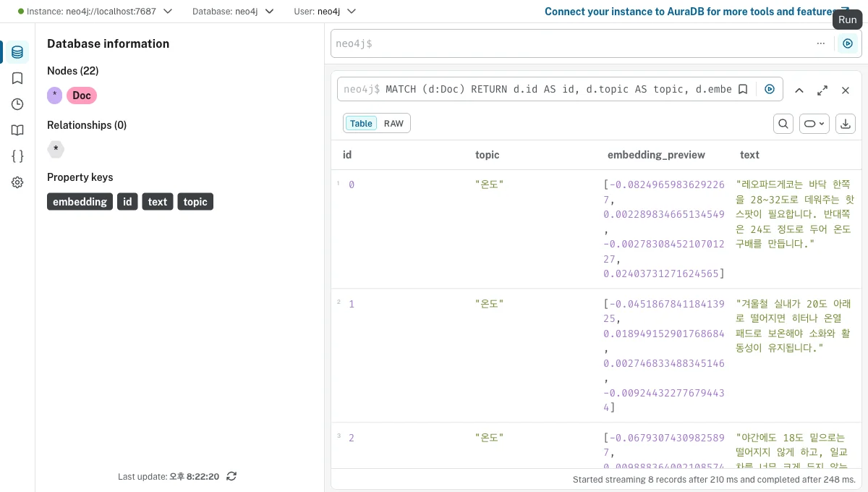Select the all-relationships asterisk badge
Image resolution: width=868 pixels, height=492 pixels.
point(56,149)
